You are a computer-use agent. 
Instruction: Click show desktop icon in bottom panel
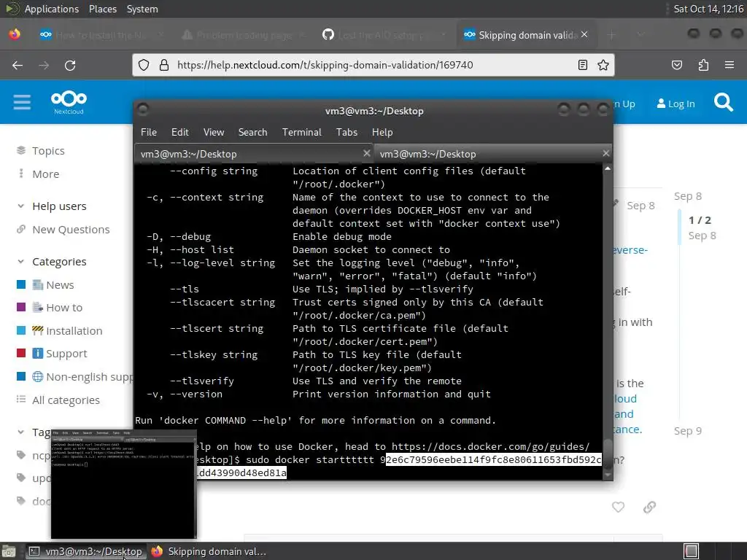(9, 551)
